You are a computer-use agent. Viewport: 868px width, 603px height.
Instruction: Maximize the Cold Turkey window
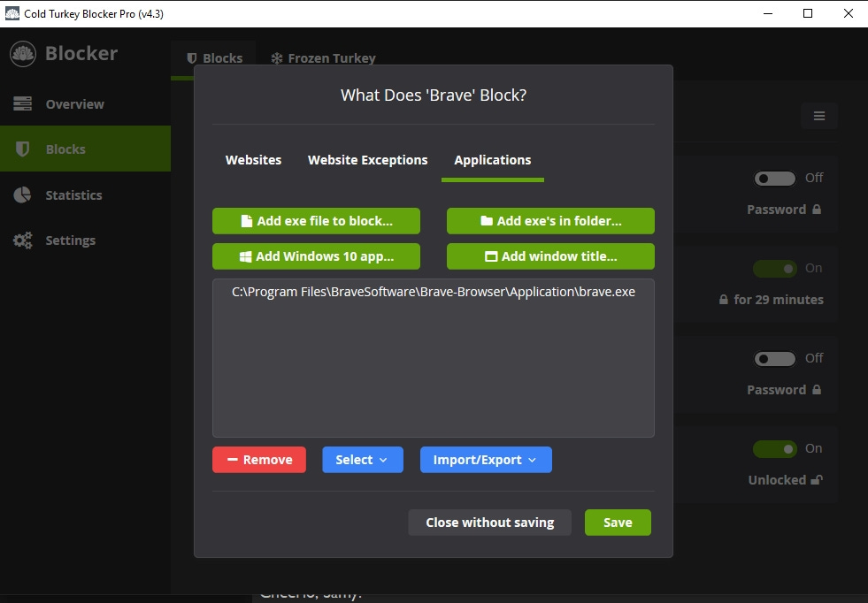click(808, 13)
